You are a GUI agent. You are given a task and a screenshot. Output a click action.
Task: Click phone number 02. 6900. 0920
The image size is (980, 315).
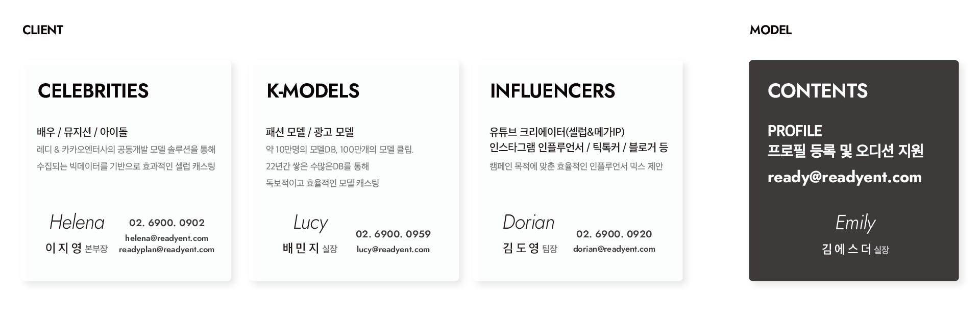tap(614, 234)
